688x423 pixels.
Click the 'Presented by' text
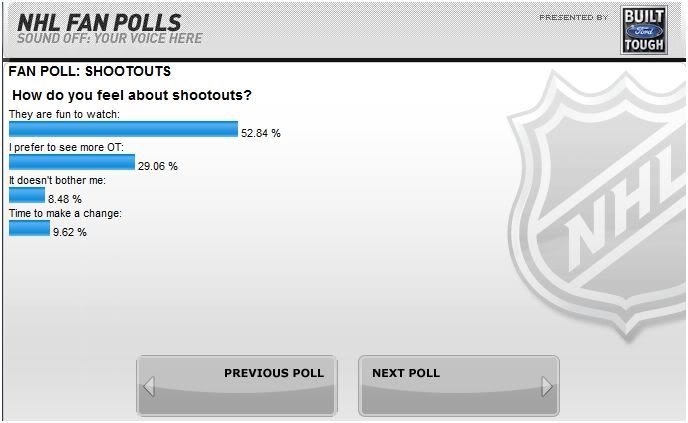[x=573, y=18]
